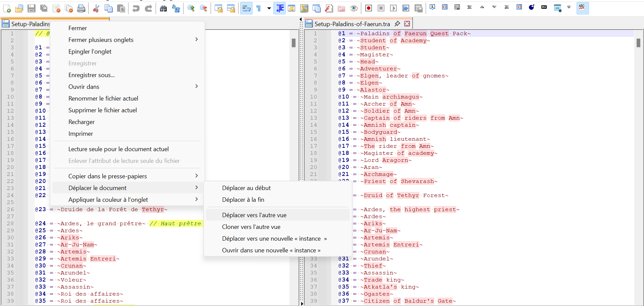
Task: Toggle the indent guide icon
Action: [279, 8]
